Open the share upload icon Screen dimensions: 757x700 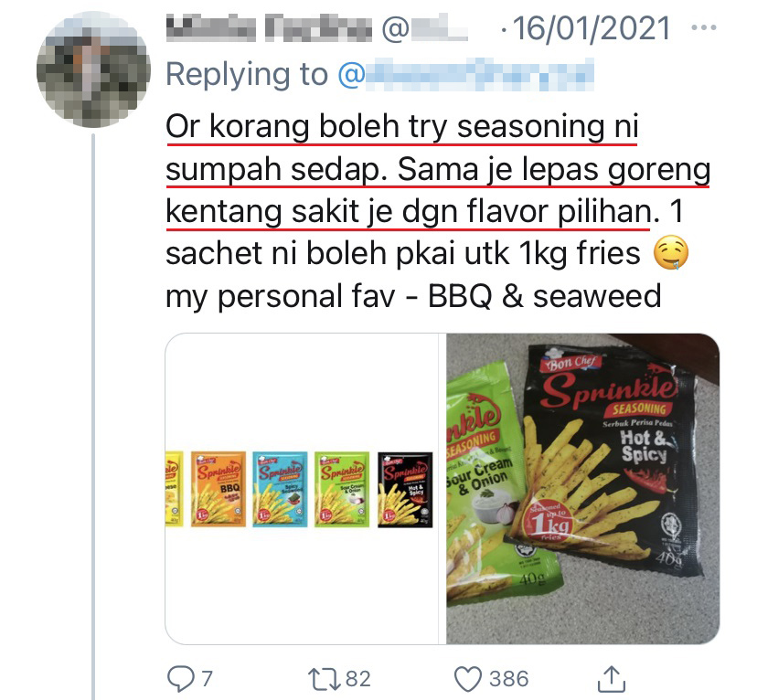[612, 678]
